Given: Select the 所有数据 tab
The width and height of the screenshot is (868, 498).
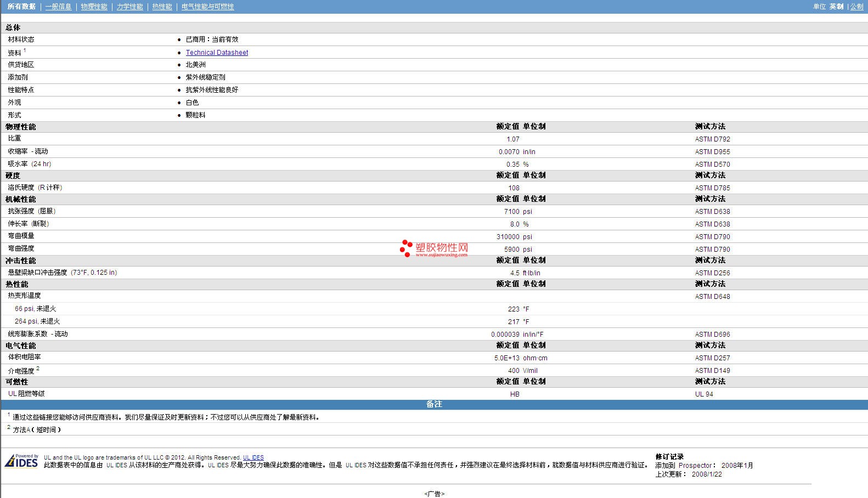Looking at the screenshot, I should point(21,7).
